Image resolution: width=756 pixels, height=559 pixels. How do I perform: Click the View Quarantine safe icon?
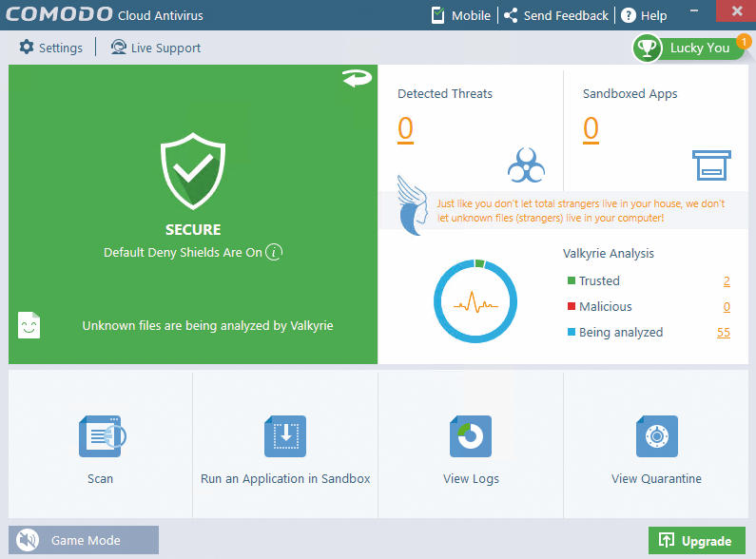(657, 436)
